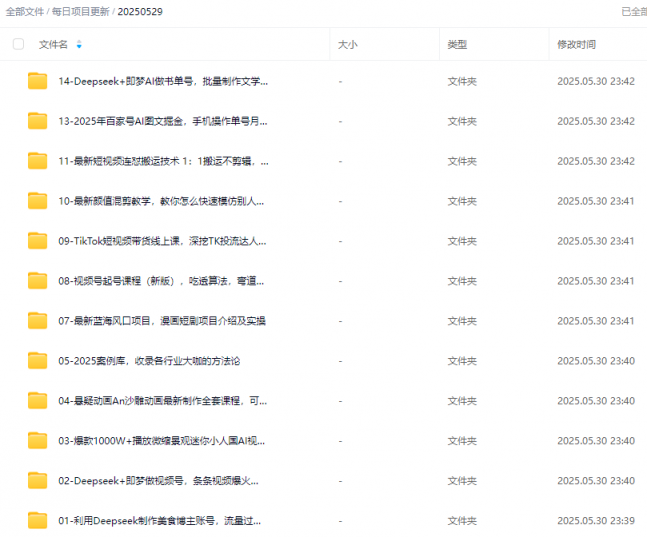Sort files by the 大小 column header

coord(347,44)
